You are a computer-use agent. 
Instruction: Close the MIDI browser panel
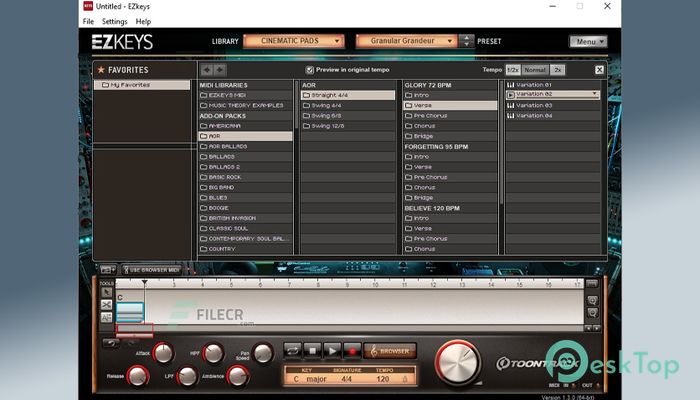(x=599, y=70)
